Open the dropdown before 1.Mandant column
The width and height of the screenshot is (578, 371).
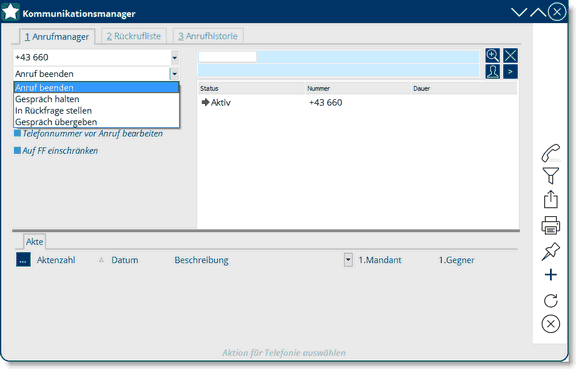(348, 260)
